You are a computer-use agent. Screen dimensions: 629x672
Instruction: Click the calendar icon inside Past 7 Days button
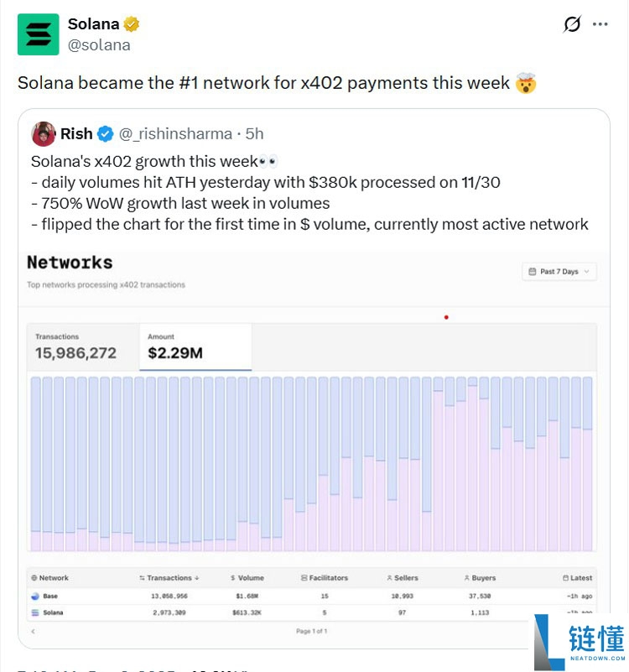click(532, 271)
